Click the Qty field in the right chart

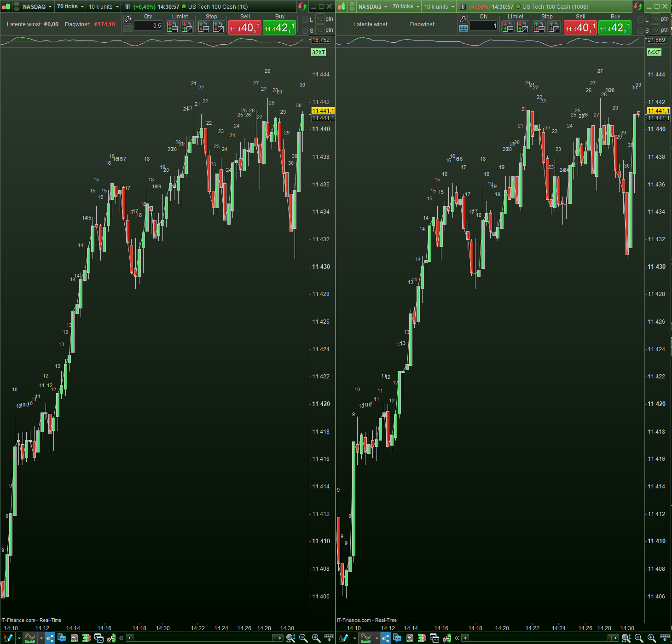click(x=484, y=26)
